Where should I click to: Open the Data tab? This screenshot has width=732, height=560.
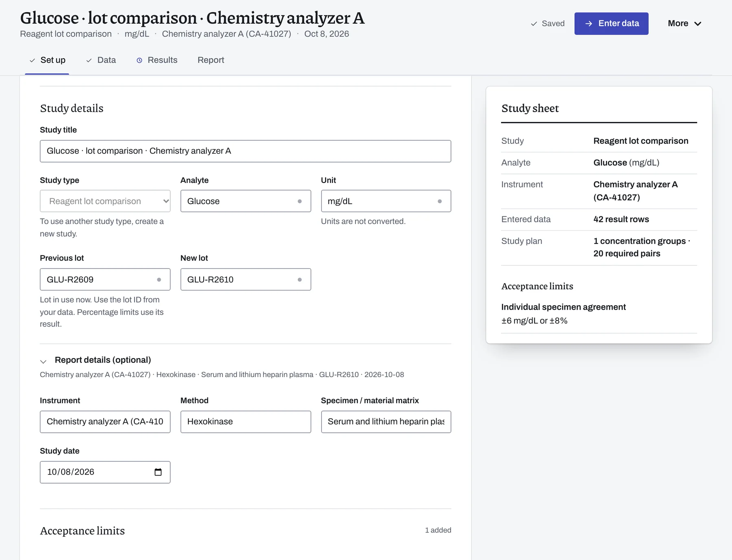101,60
